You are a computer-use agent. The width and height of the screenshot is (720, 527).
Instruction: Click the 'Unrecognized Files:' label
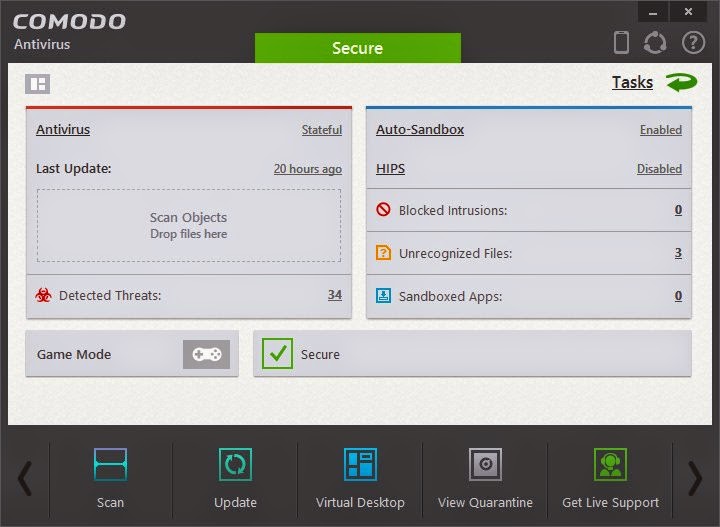[455, 253]
